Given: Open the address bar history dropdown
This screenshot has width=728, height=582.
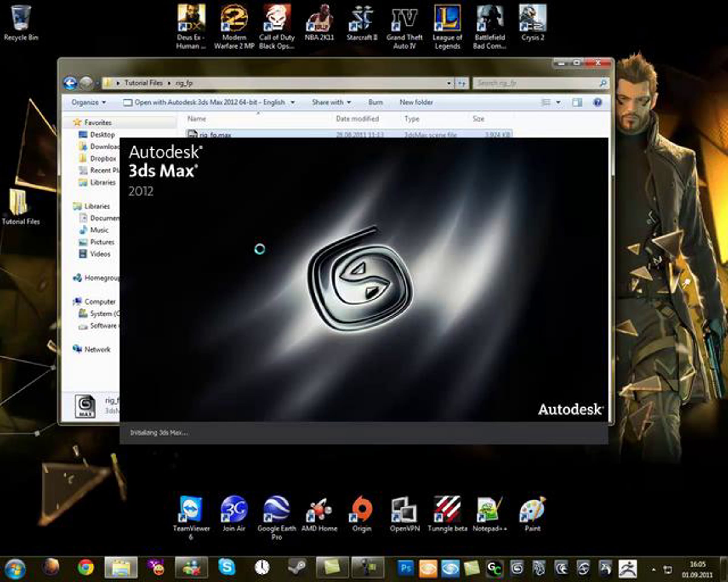Looking at the screenshot, I should coord(449,83).
